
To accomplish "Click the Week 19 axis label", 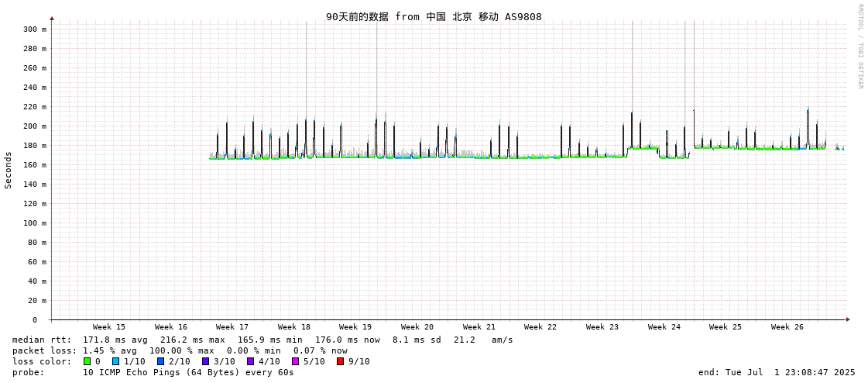I will [x=355, y=327].
